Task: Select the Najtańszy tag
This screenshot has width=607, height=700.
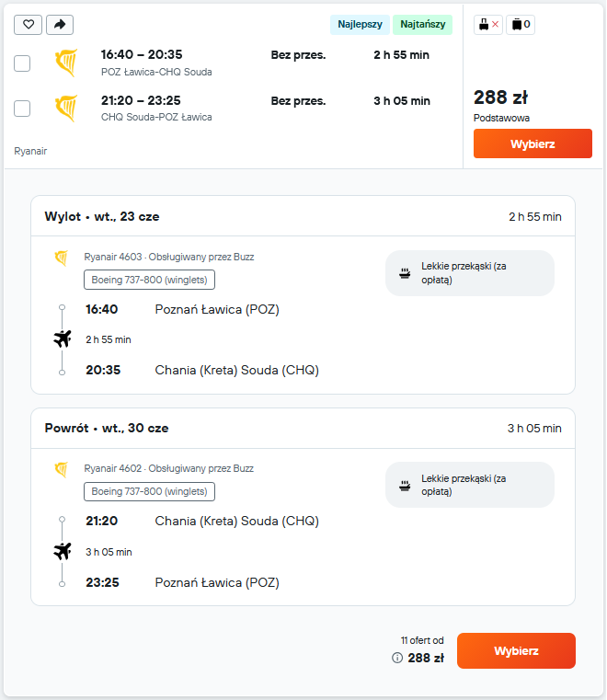Action: point(423,24)
